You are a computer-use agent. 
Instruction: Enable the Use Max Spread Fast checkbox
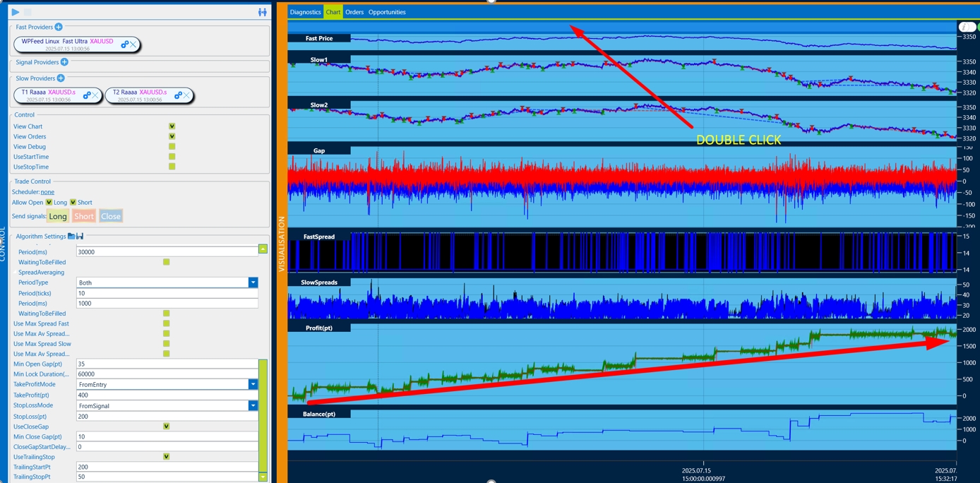166,323
